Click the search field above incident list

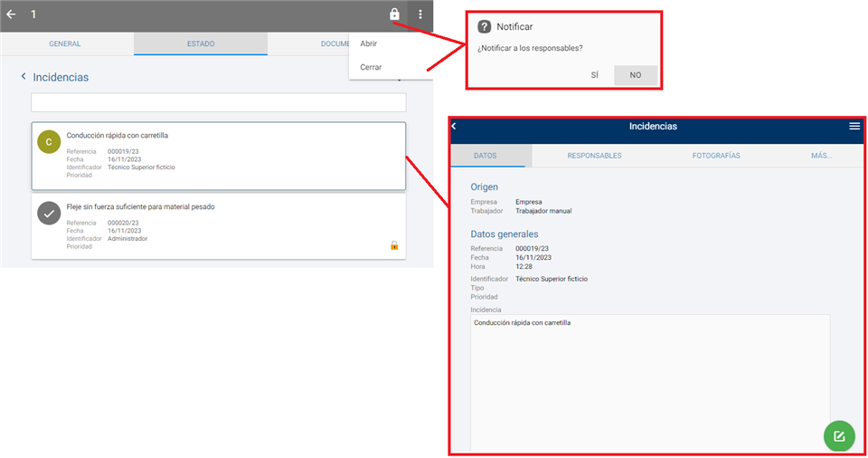218,102
